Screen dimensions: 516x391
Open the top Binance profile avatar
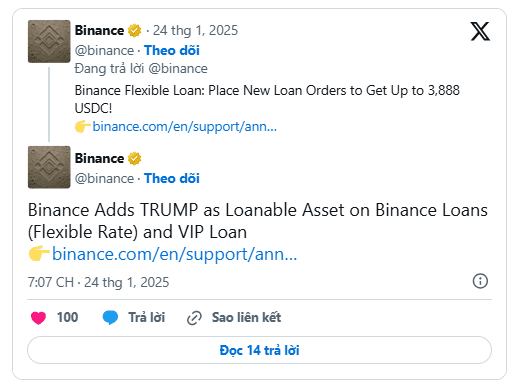pyautogui.click(x=49, y=41)
